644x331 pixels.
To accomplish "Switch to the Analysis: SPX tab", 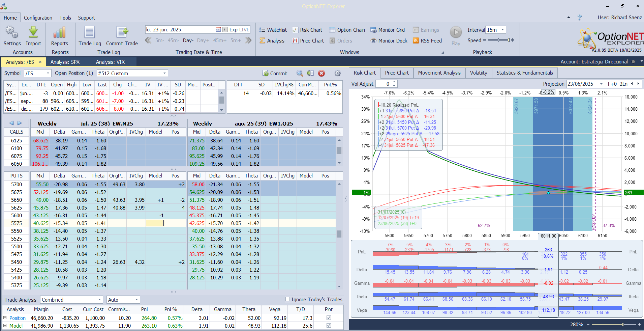I will [65, 62].
